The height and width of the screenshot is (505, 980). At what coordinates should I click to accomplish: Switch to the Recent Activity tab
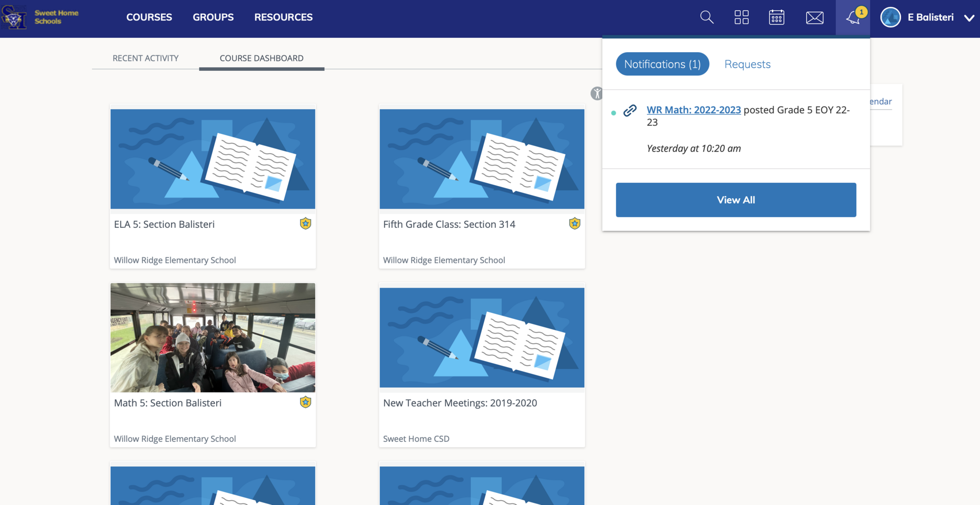[145, 58]
